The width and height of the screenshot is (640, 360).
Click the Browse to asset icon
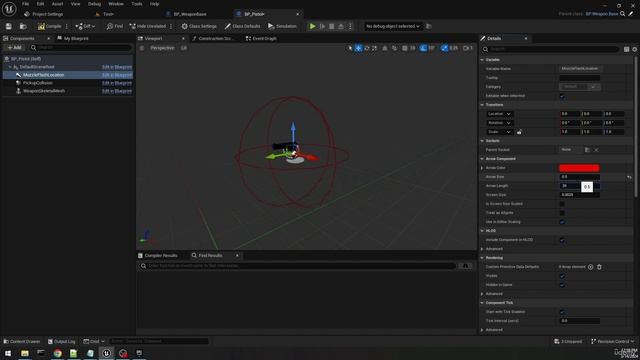coord(23,26)
